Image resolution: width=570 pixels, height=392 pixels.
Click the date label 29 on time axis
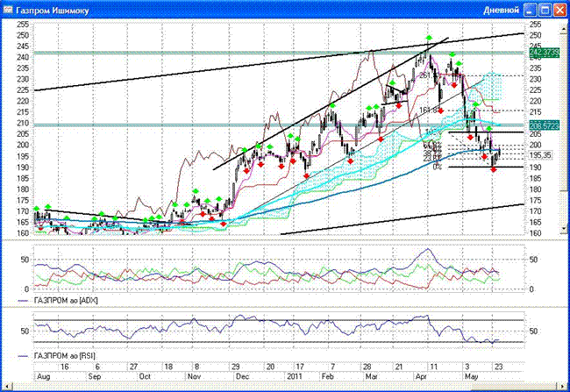click(x=236, y=367)
